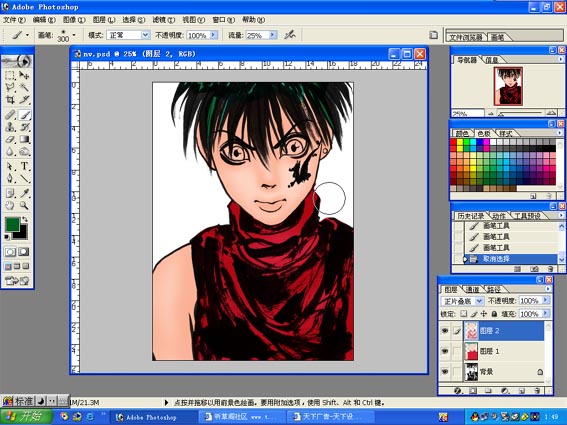The image size is (567, 425).
Task: Select the Zoom magnifier tool
Action: [x=24, y=205]
